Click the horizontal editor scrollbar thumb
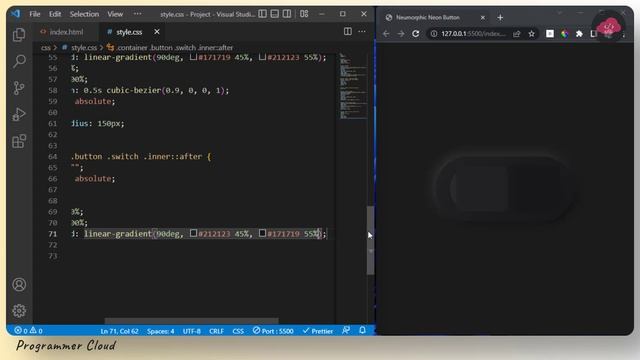The width and height of the screenshot is (640, 360). coord(192,321)
